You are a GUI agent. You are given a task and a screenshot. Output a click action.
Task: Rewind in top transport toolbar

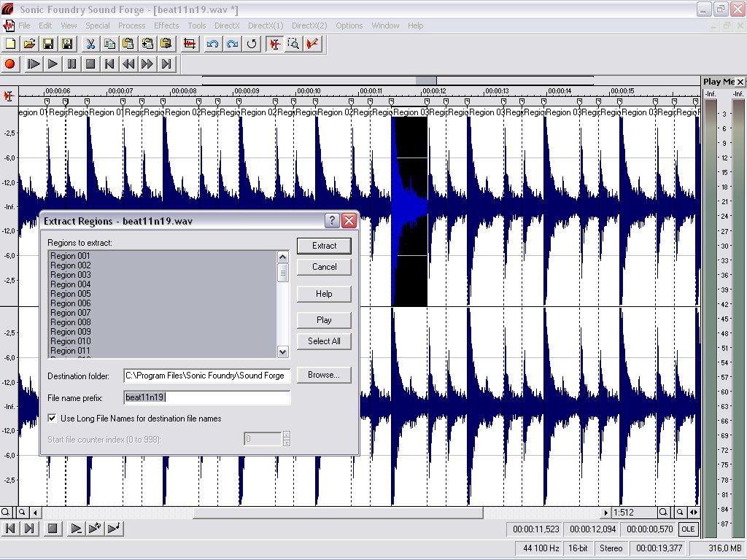pyautogui.click(x=128, y=64)
